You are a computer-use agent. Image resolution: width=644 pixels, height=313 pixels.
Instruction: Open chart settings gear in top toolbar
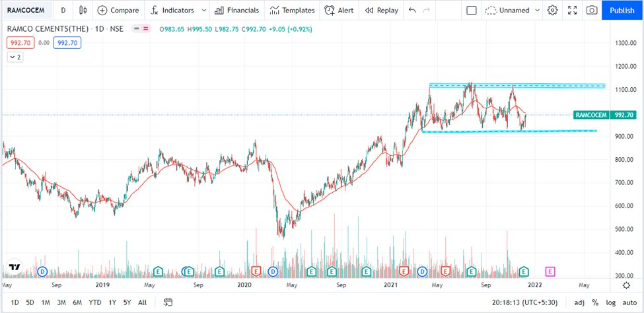coord(552,11)
